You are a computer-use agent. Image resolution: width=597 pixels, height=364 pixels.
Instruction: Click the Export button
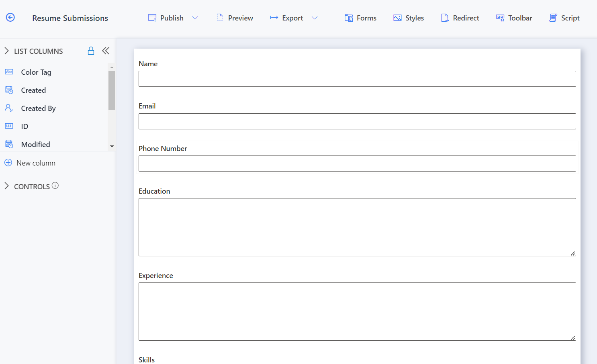286,18
